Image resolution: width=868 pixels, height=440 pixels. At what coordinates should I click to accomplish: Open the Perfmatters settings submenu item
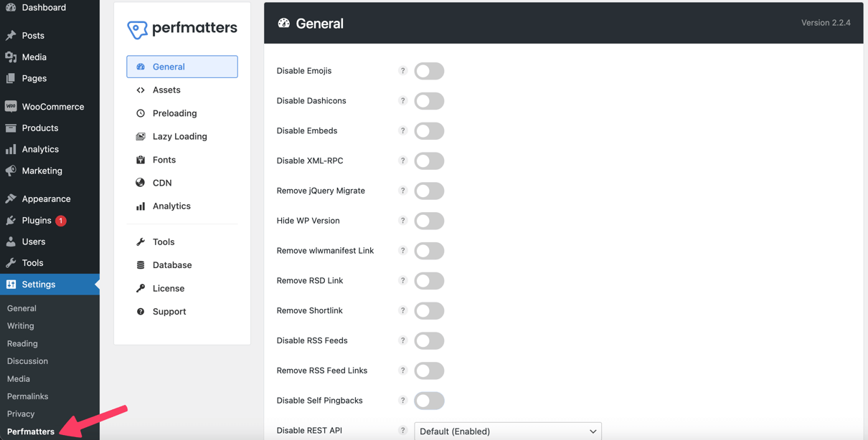(x=30, y=431)
